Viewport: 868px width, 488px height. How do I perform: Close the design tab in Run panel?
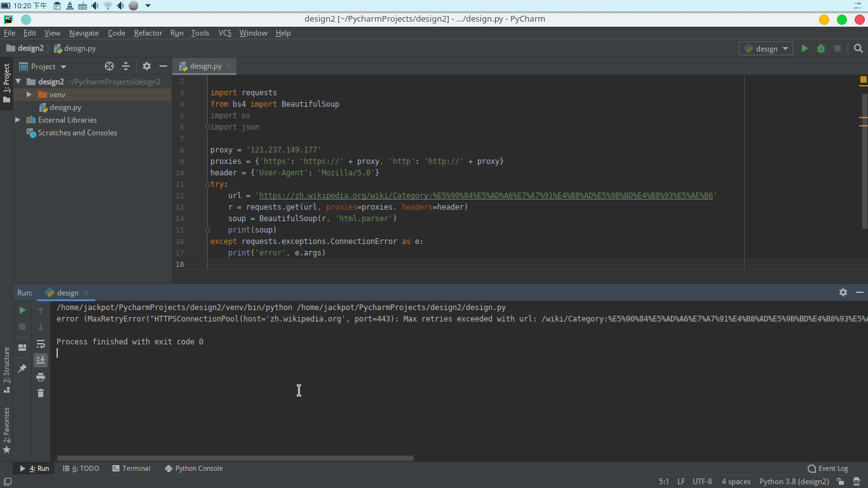(x=86, y=293)
